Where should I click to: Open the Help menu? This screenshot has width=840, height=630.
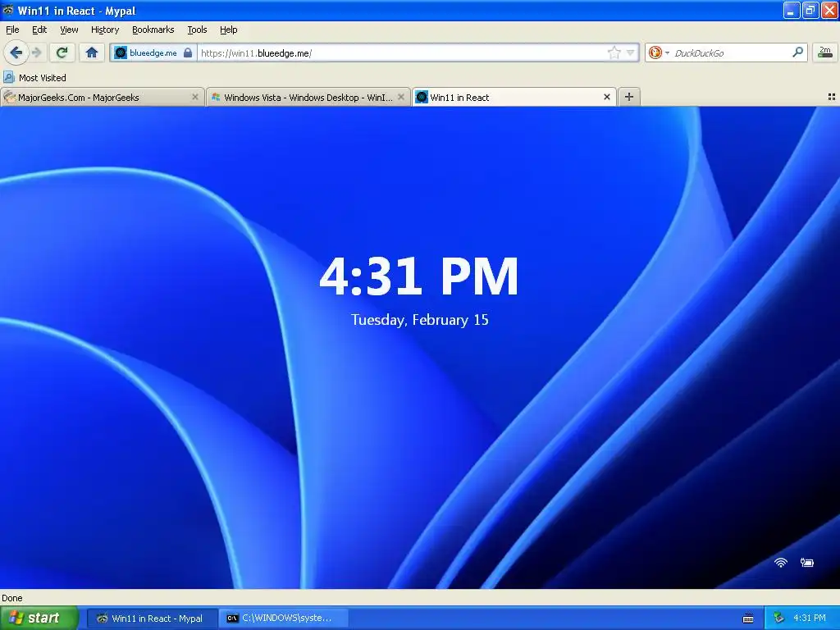[229, 30]
